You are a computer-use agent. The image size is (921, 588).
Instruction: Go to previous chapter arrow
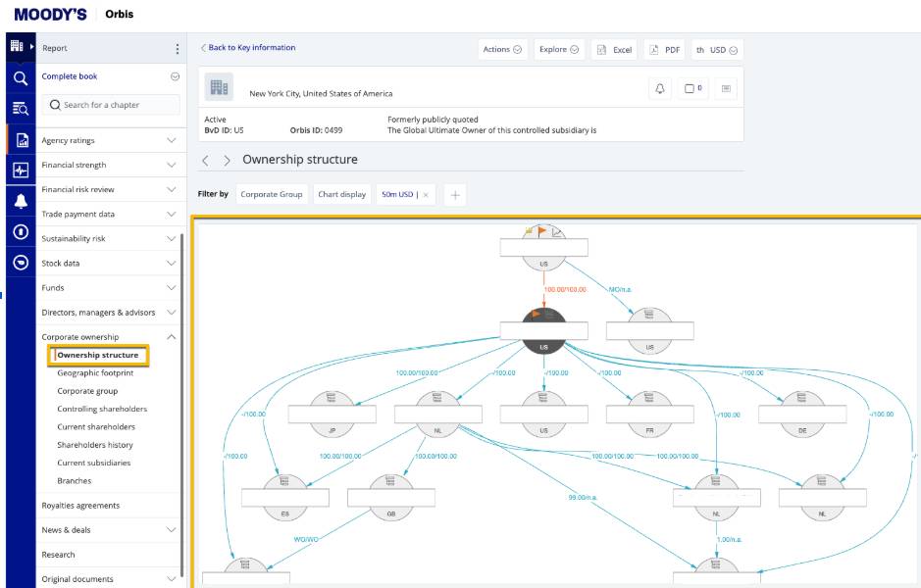click(x=206, y=160)
